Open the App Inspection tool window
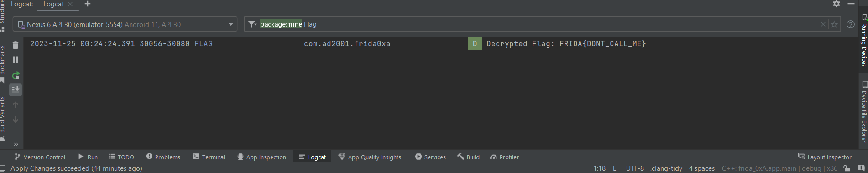The height and width of the screenshot is (173, 868). [261, 157]
